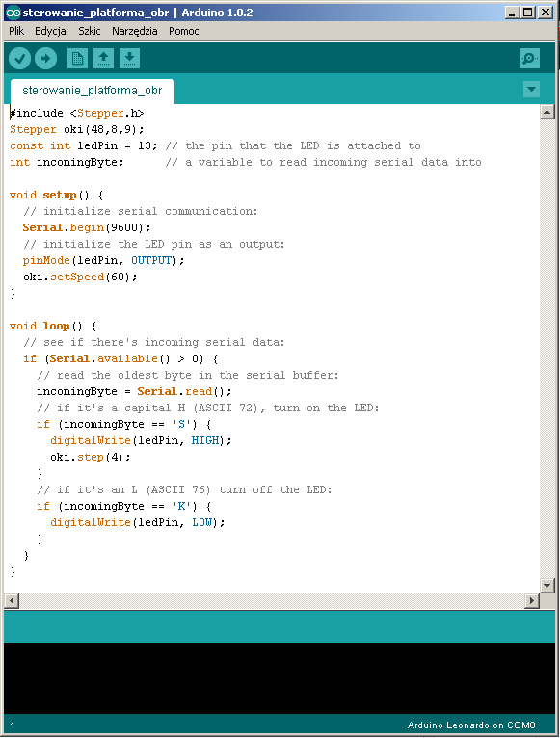Save the sketch using the Save icon
Screen dimensions: 560x738
(x=129, y=59)
